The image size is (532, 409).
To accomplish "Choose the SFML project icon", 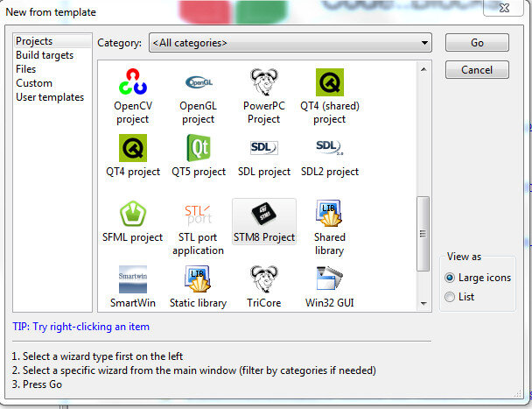I will click(133, 214).
